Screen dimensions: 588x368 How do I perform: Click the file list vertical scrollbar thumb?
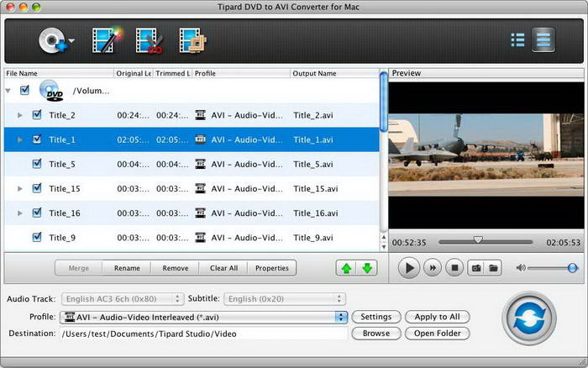(383, 102)
